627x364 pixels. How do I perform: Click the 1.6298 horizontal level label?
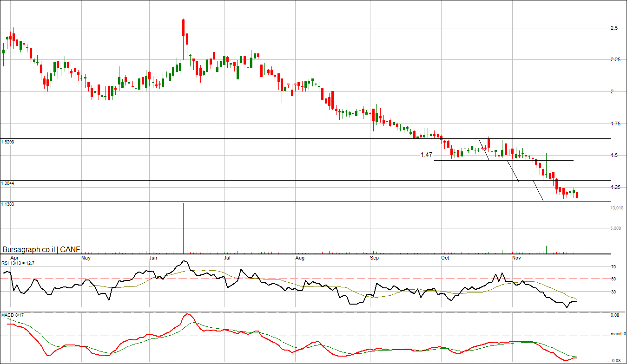coord(8,142)
